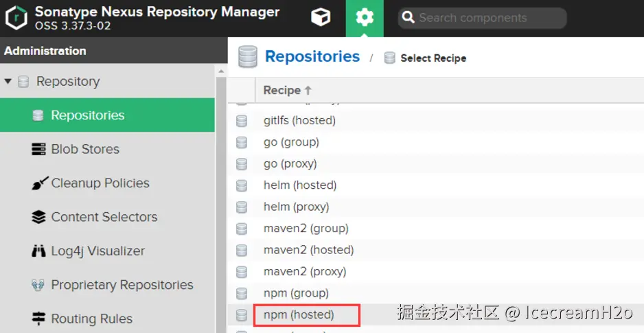
Task: Click the large Repositories header database icon
Action: click(248, 57)
